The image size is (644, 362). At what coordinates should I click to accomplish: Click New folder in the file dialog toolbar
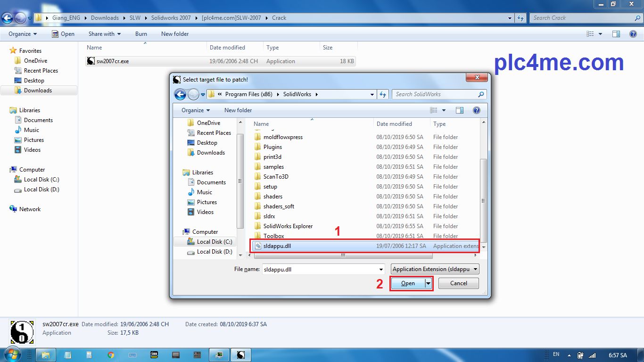pyautogui.click(x=238, y=110)
